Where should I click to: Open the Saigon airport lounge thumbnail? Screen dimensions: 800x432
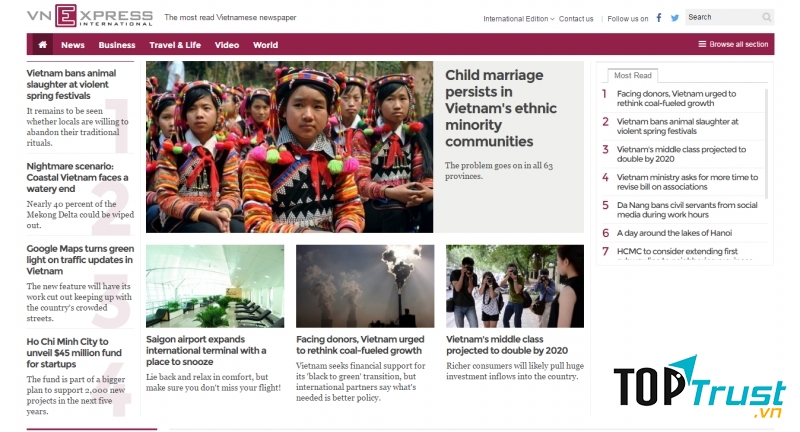coord(215,286)
